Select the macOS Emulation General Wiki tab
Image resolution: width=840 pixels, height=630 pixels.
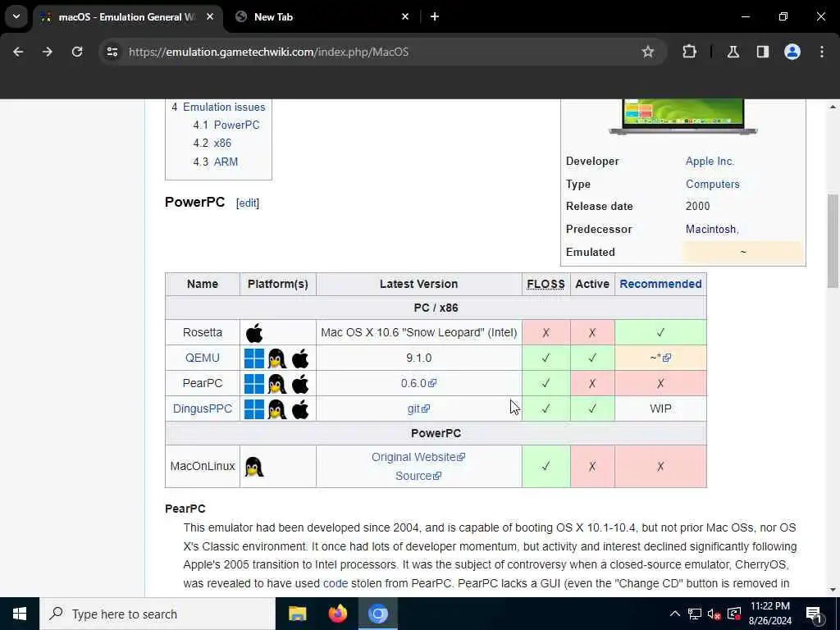[127, 16]
